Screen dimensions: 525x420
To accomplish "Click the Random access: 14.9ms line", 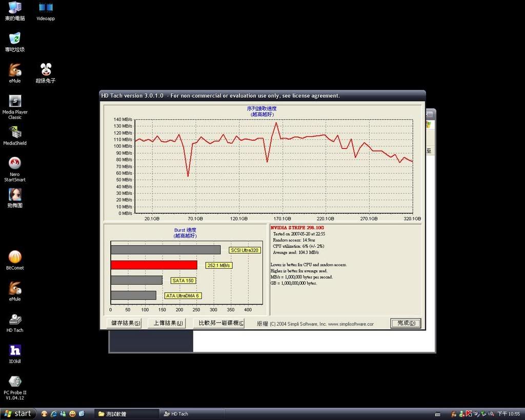I will pyautogui.click(x=294, y=240).
